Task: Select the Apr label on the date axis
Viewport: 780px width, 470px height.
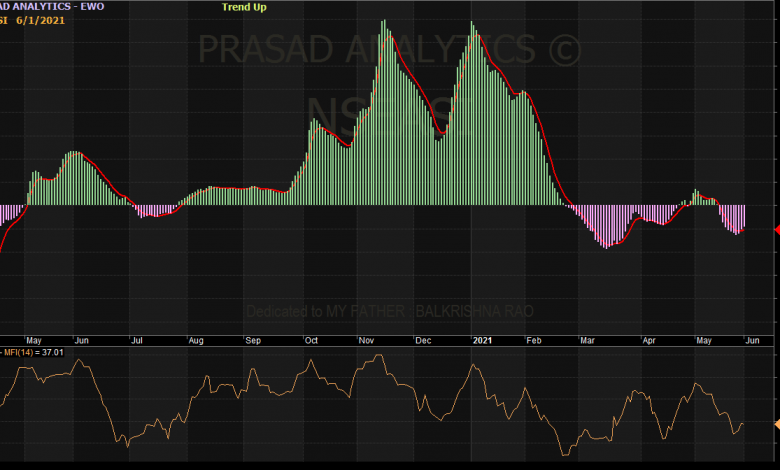Action: (648, 341)
